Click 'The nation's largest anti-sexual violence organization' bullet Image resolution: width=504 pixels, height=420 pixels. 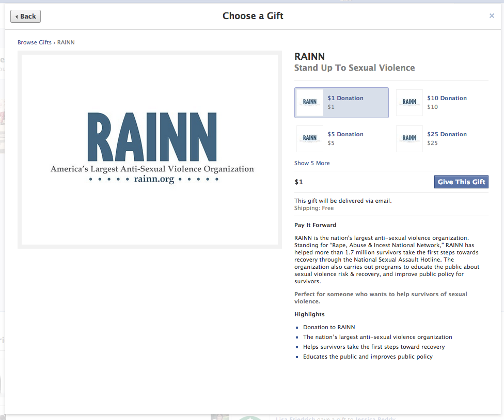pyautogui.click(x=377, y=337)
